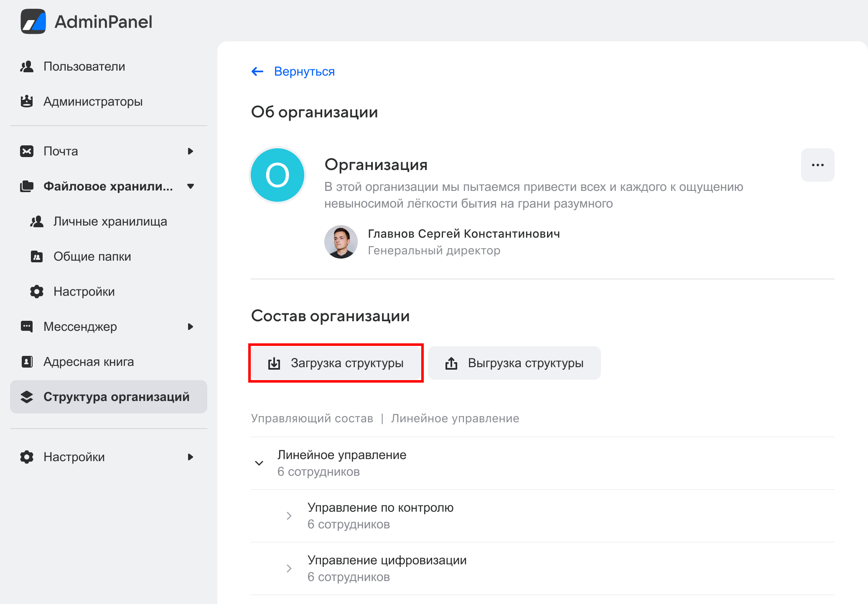This screenshot has width=868, height=604.
Task: Open the organization three-dots options menu
Action: click(817, 165)
